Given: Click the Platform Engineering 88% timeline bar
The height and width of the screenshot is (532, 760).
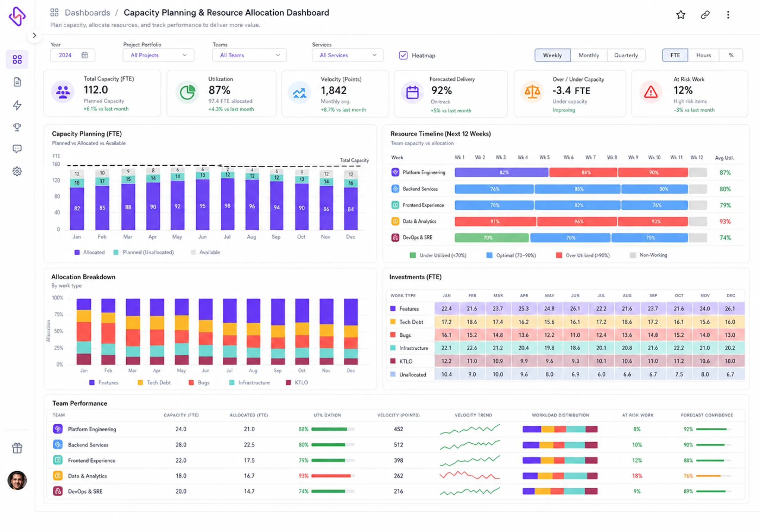Looking at the screenshot, I should click(583, 172).
